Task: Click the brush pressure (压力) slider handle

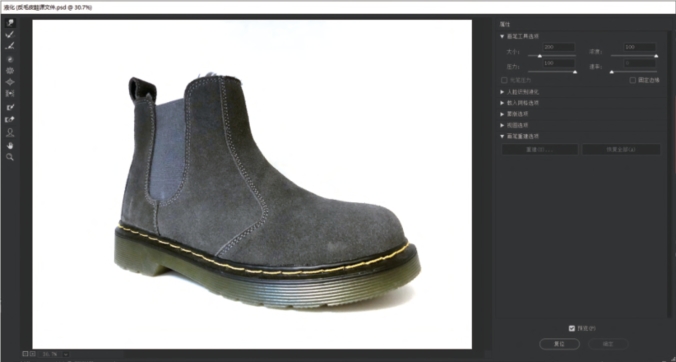Action: 575,72
